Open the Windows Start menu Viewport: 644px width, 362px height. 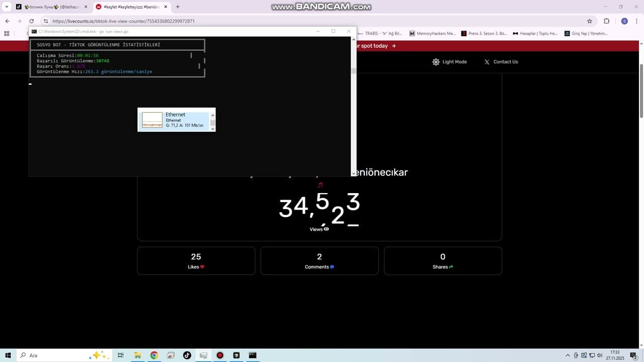tap(8, 355)
